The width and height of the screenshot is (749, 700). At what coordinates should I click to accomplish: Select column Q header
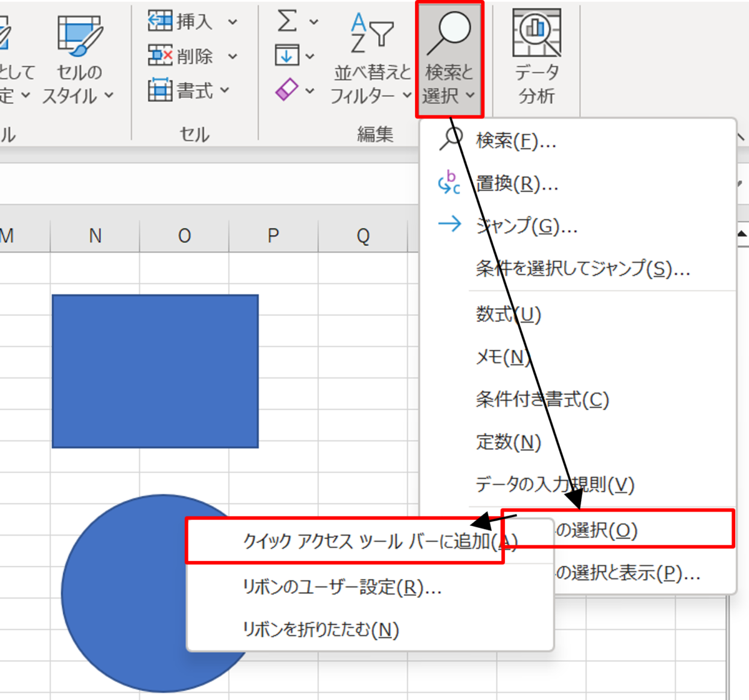362,236
